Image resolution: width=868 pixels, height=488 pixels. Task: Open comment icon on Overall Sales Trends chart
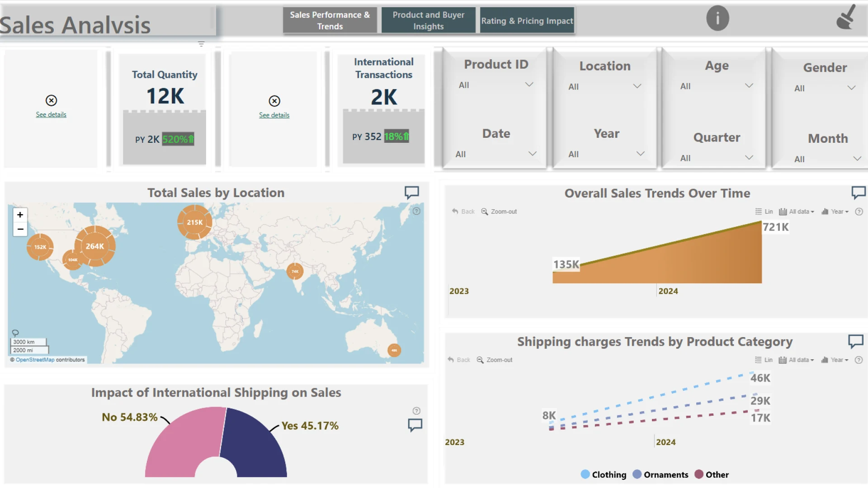(859, 192)
